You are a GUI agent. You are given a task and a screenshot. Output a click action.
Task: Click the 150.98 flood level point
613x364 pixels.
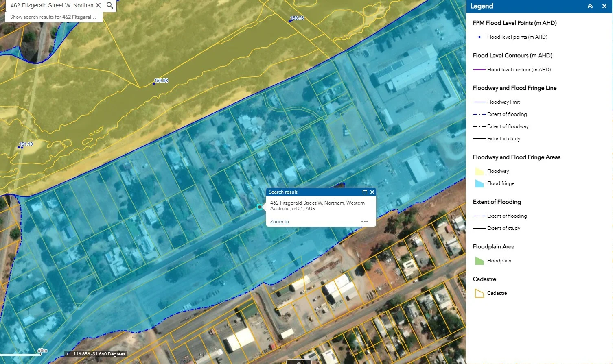coord(154,83)
